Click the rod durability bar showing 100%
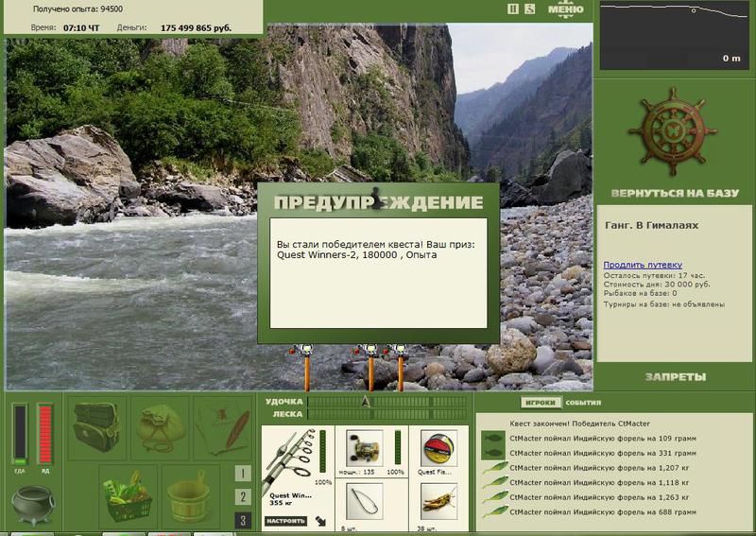756x536 pixels. [322, 452]
